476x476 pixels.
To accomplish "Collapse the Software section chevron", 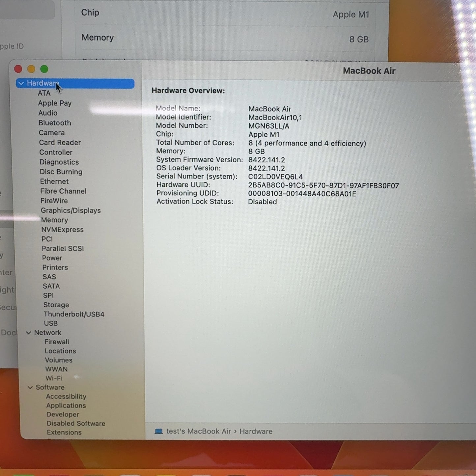I will pos(30,387).
